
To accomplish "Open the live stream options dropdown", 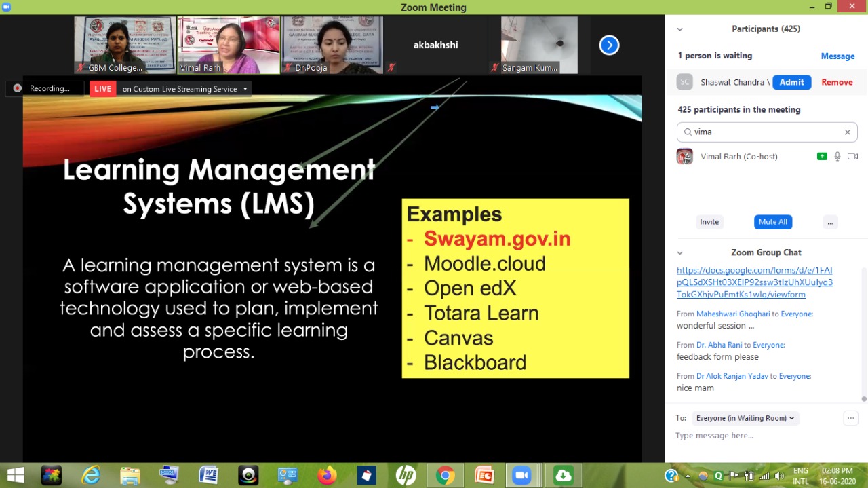I will (245, 88).
